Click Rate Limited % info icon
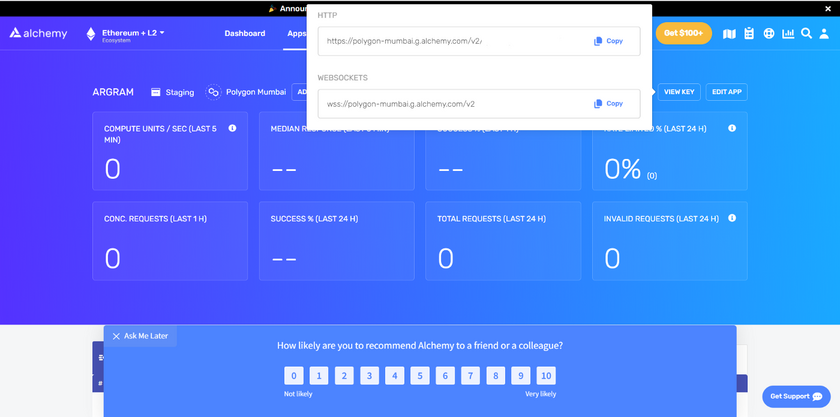The height and width of the screenshot is (417, 840). (732, 129)
